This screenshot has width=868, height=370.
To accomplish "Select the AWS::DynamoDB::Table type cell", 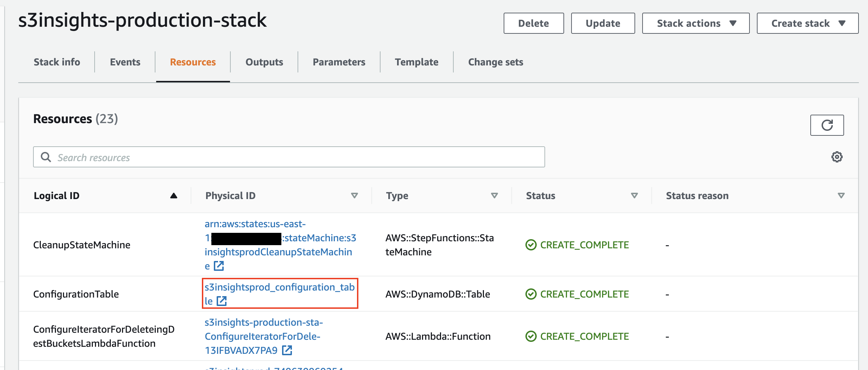I will coord(438,294).
